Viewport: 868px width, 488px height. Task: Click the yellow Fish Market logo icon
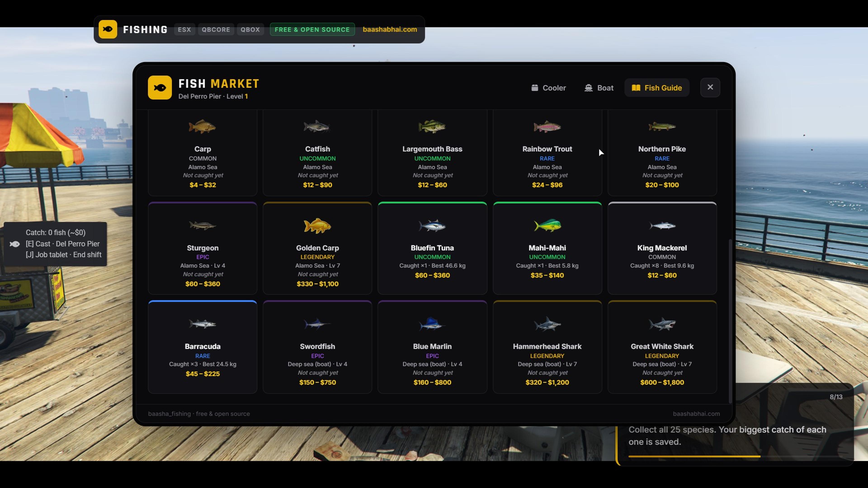pyautogui.click(x=160, y=88)
